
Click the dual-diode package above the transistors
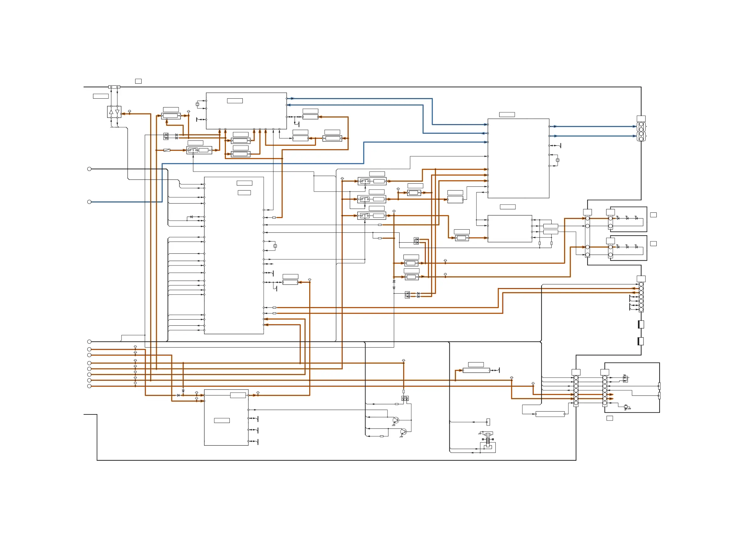(405, 399)
